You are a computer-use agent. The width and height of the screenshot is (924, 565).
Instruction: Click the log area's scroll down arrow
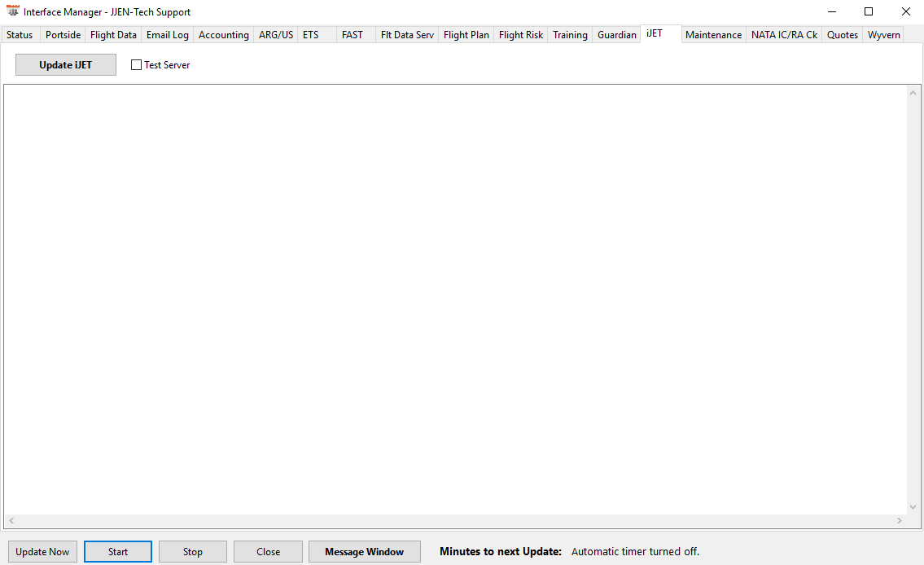tap(913, 507)
